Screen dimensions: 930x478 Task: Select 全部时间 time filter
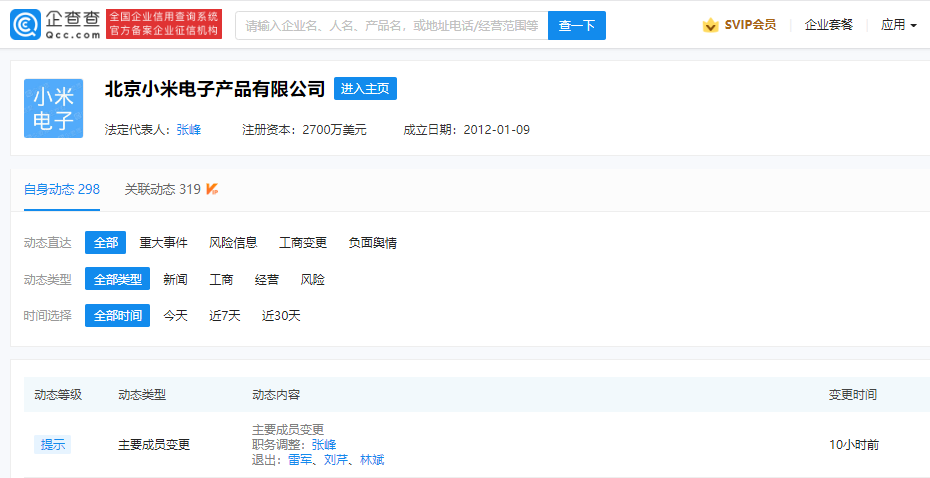(x=117, y=316)
